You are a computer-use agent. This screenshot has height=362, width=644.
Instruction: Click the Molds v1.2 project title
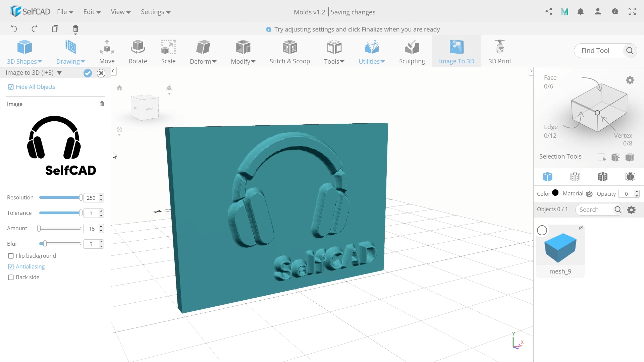coord(309,12)
